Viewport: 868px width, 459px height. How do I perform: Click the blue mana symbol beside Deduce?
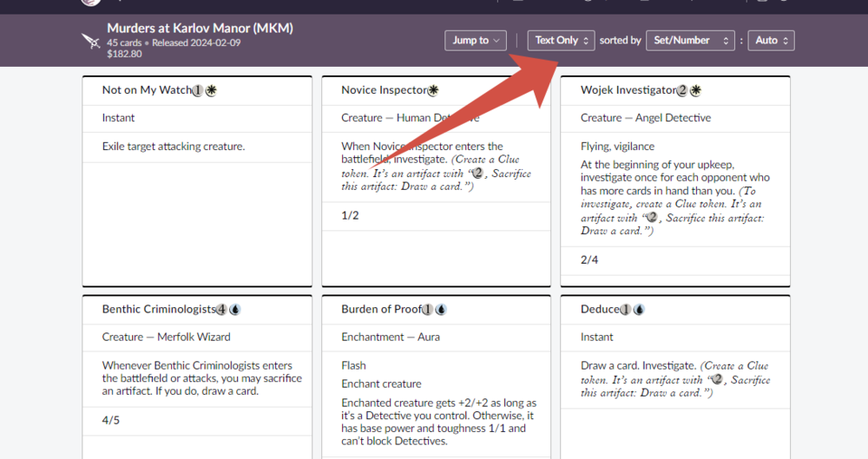[639, 310]
